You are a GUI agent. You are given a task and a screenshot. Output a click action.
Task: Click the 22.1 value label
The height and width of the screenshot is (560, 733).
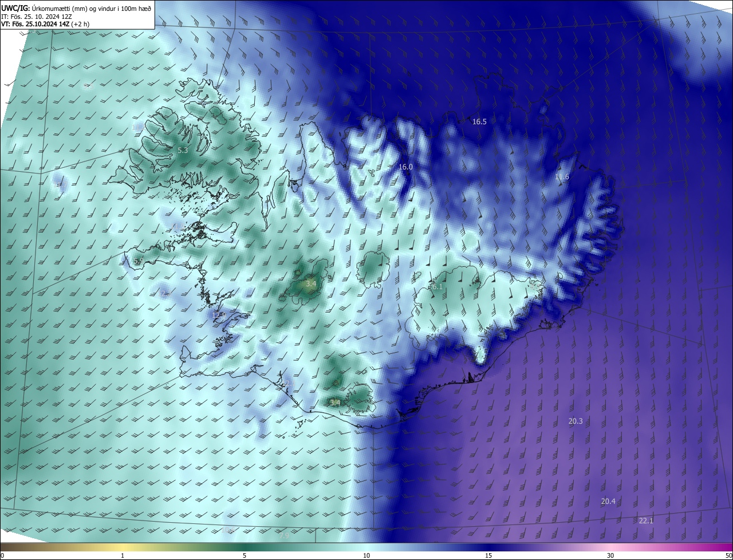click(x=646, y=520)
